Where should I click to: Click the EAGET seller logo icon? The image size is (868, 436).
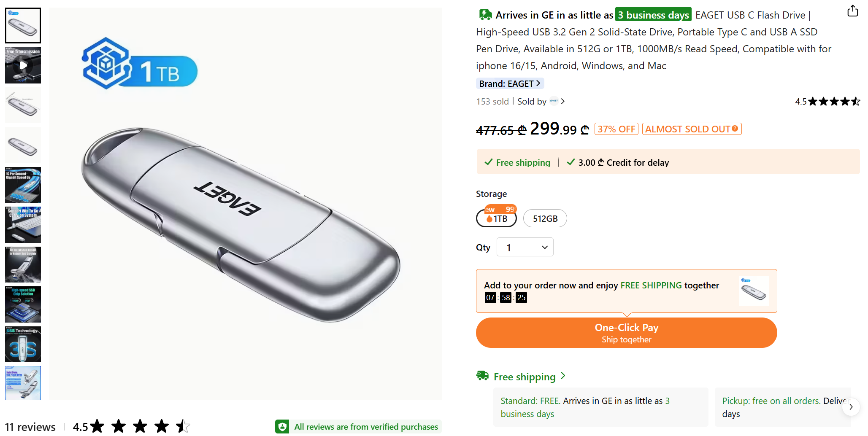pyautogui.click(x=554, y=101)
